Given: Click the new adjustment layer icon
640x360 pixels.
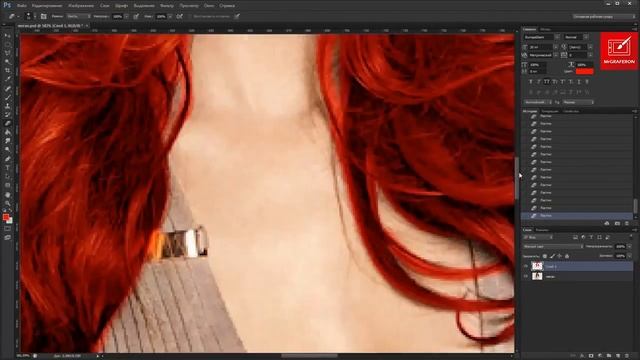Looking at the screenshot, I should click(x=600, y=356).
